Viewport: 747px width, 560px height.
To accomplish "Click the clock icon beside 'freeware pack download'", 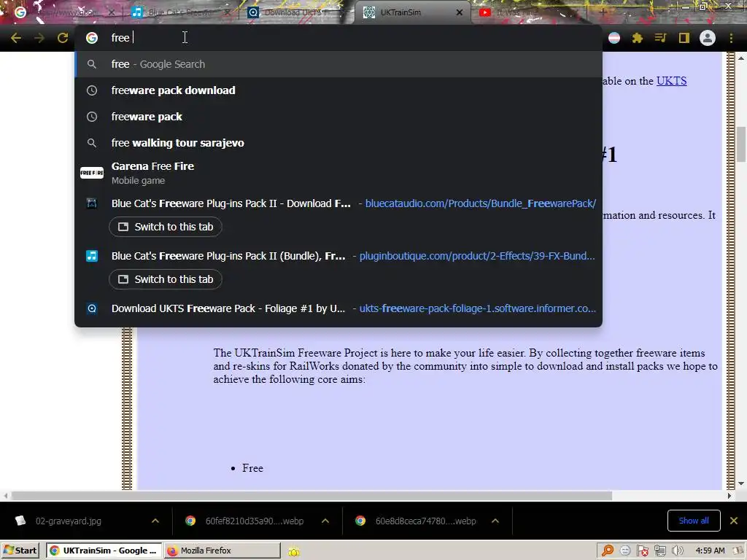I will coord(92,90).
